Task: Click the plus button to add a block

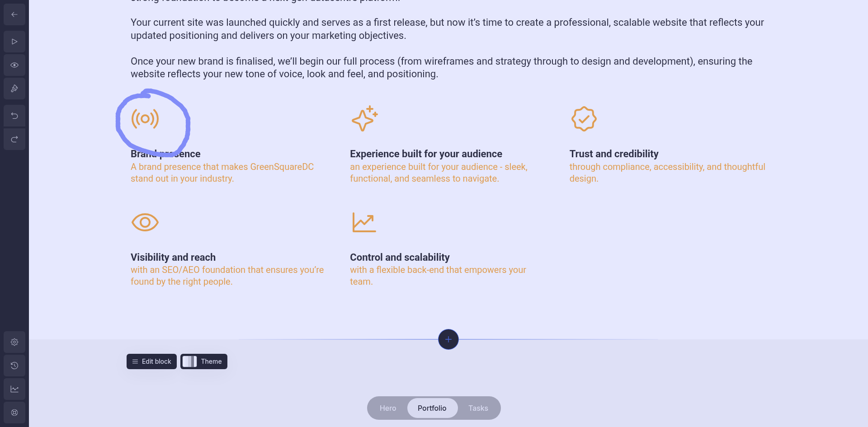Action: pyautogui.click(x=448, y=339)
